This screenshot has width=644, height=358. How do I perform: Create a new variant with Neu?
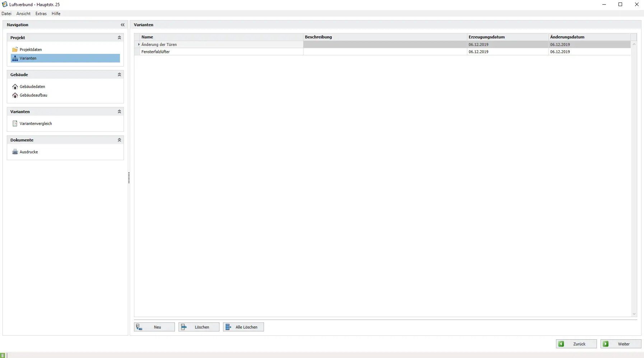pos(154,327)
